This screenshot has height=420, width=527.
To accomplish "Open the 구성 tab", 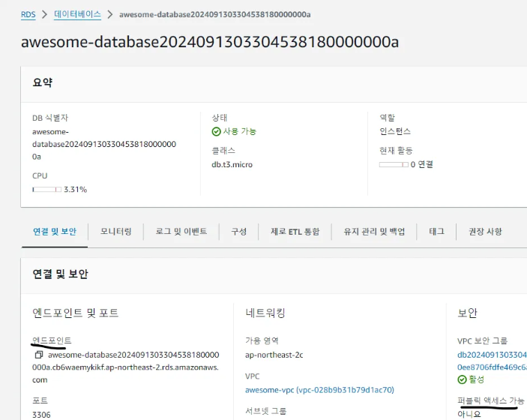I will coord(239,231).
